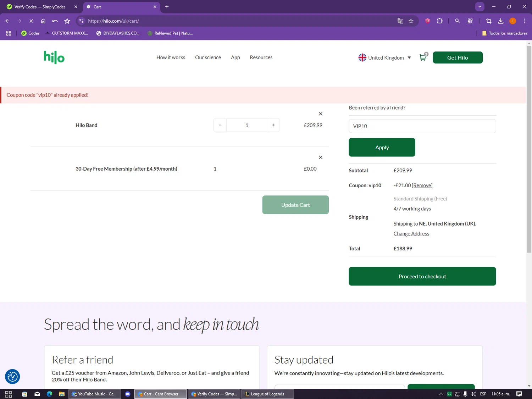Open the DIYDAYLASHES.CO bookmark
Screen dimensions: 532x399
click(x=118, y=33)
